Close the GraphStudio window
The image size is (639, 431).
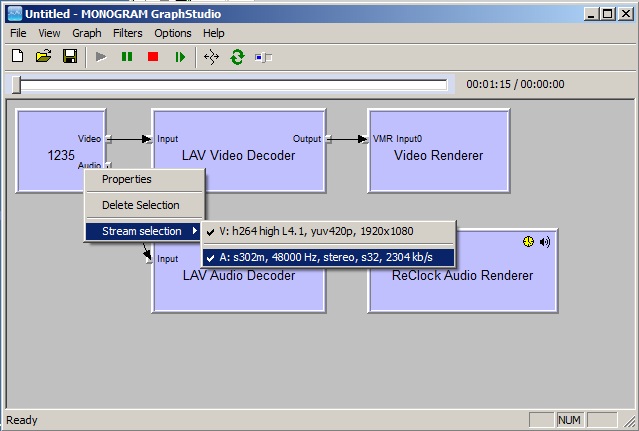pos(625,14)
